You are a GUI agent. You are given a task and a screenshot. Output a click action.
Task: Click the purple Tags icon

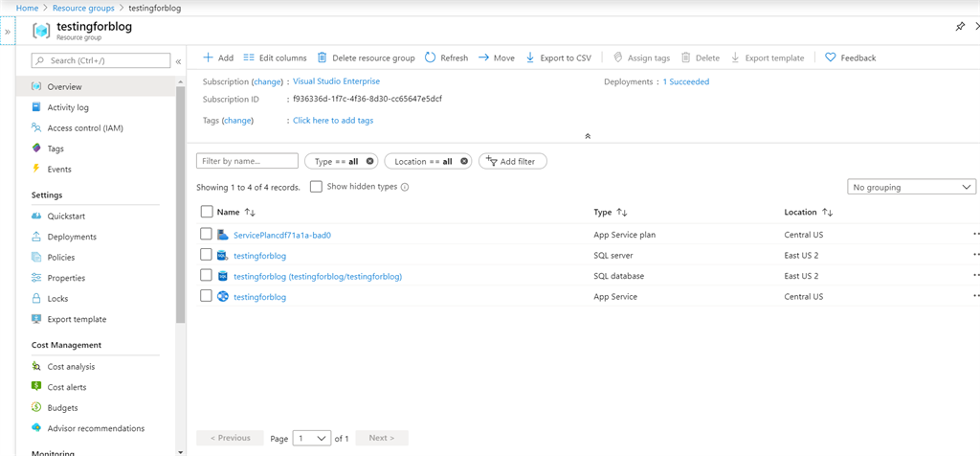(x=36, y=148)
